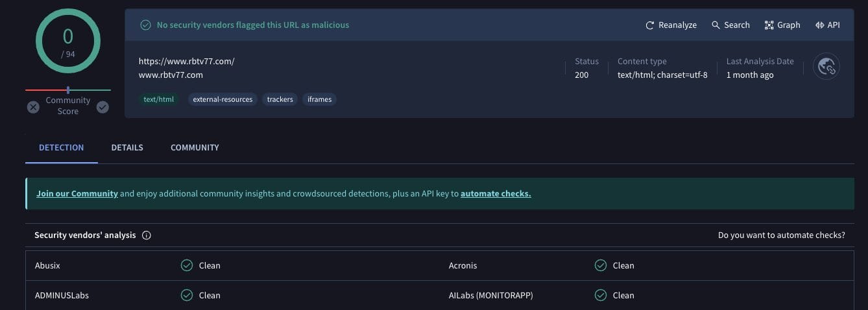Vote harmless with community score check button
The width and height of the screenshot is (868, 310).
(102, 107)
